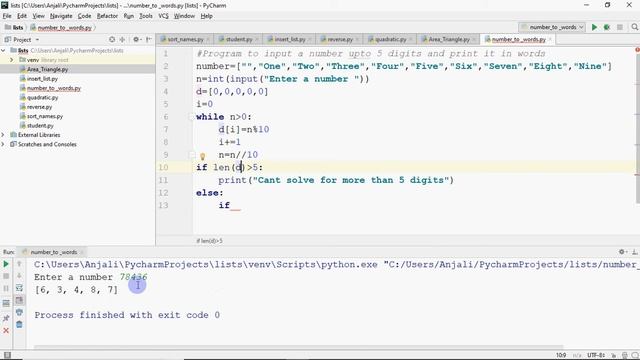Viewport: 640px width, 360px height.
Task: Switch to the sort_names.py editor tab
Action: point(185,40)
